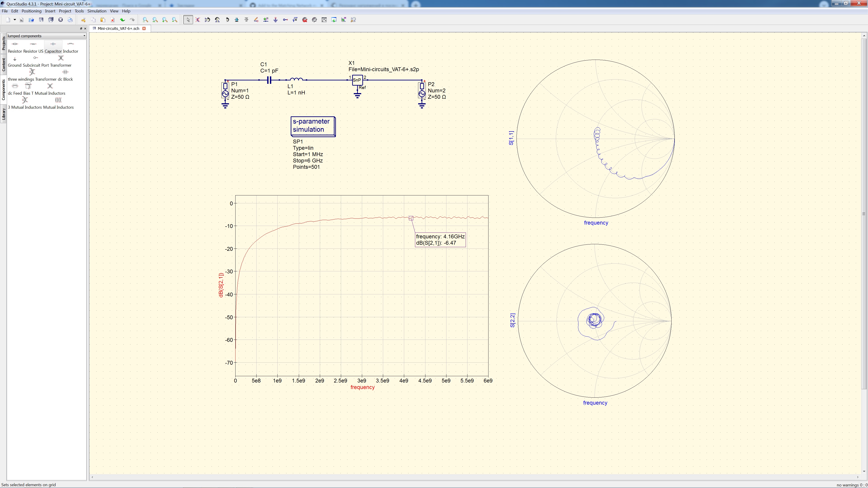This screenshot has width=868, height=488.
Task: Click the wire drawing pencil tool
Action: pos(256,20)
